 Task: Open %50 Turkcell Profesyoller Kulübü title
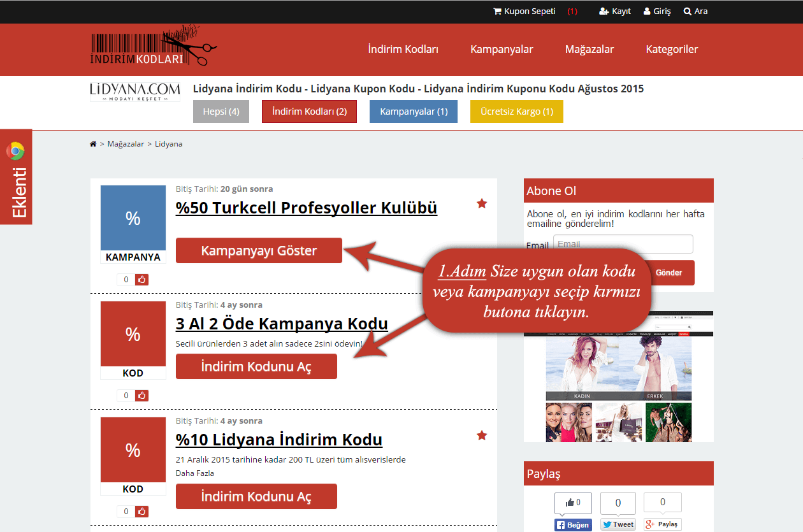point(307,208)
